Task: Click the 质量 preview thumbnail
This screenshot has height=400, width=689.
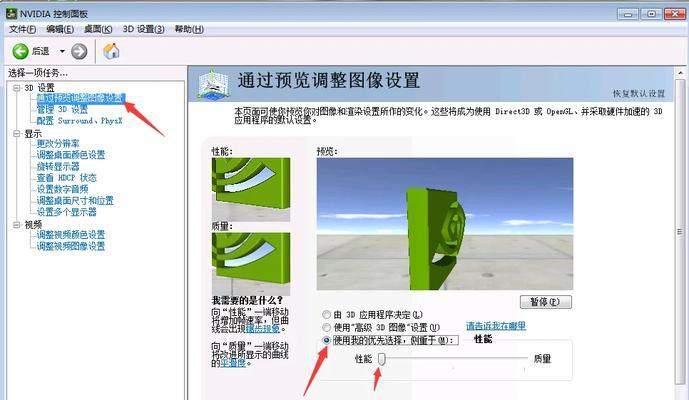Action: tap(251, 264)
